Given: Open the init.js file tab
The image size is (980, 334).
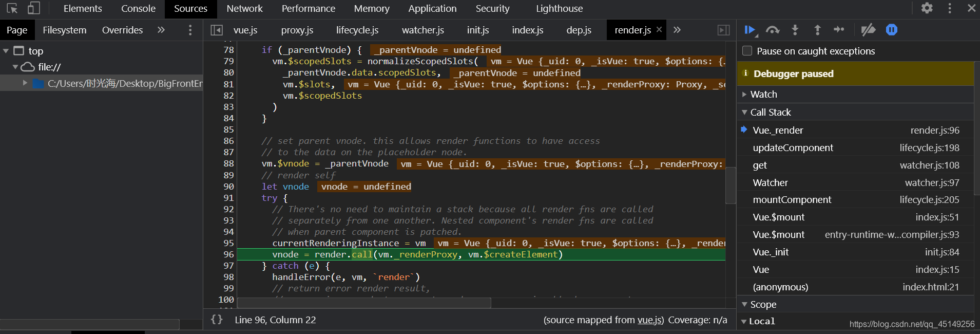Looking at the screenshot, I should [x=478, y=30].
